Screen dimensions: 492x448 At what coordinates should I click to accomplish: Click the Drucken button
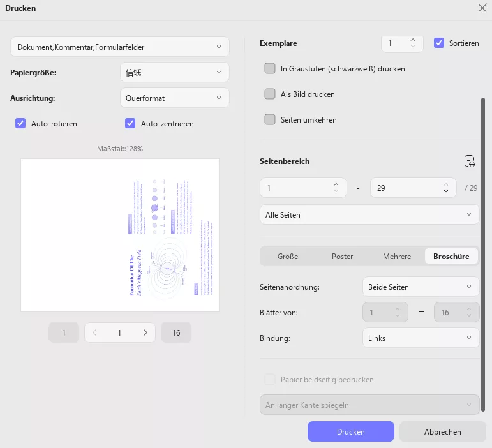coord(350,432)
